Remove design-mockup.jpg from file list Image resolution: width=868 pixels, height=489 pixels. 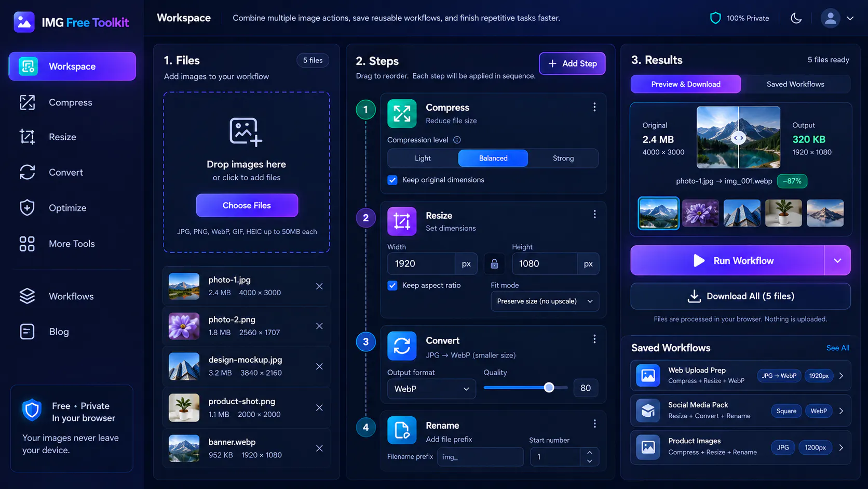pos(319,366)
